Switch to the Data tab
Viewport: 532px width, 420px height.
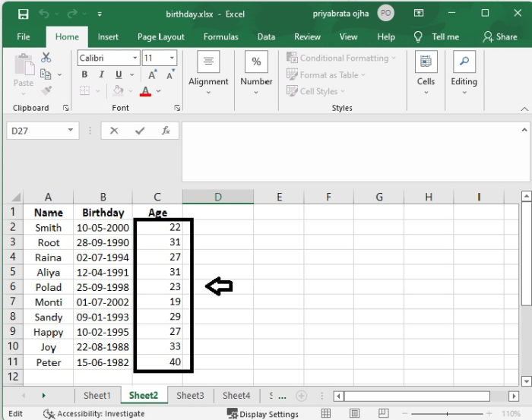(x=266, y=36)
